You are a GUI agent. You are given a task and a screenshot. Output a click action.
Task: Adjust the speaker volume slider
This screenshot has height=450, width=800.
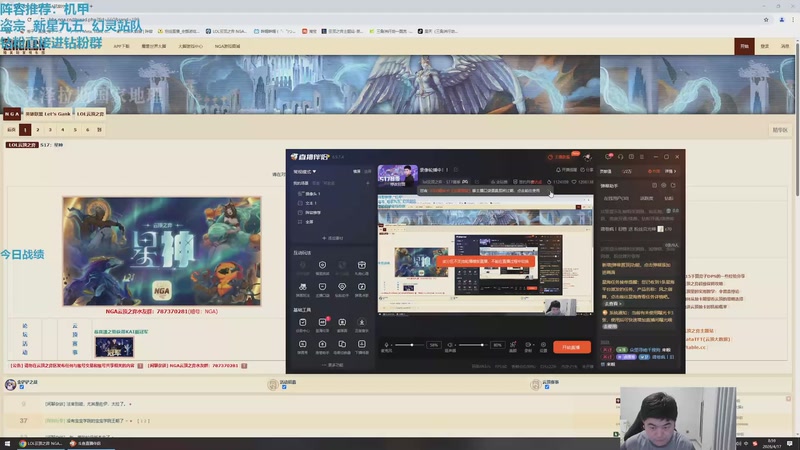(474, 345)
